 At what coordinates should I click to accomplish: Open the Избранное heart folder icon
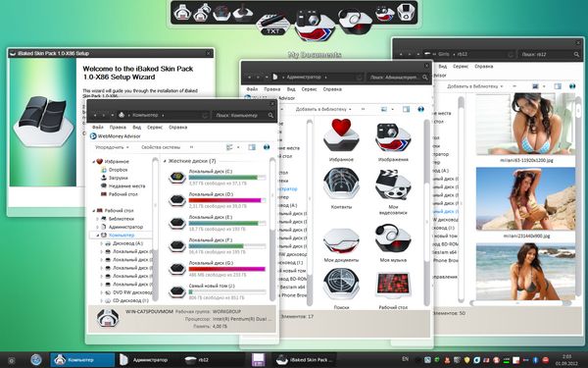[x=341, y=135]
